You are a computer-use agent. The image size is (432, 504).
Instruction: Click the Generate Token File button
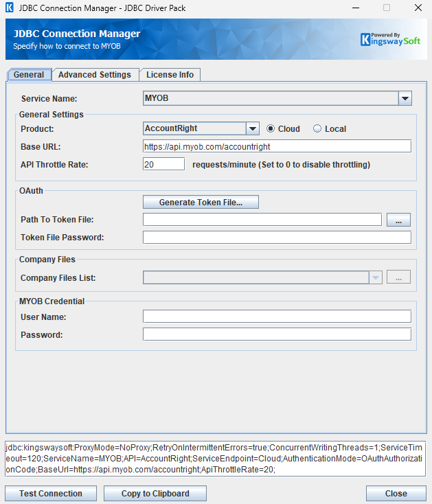201,202
